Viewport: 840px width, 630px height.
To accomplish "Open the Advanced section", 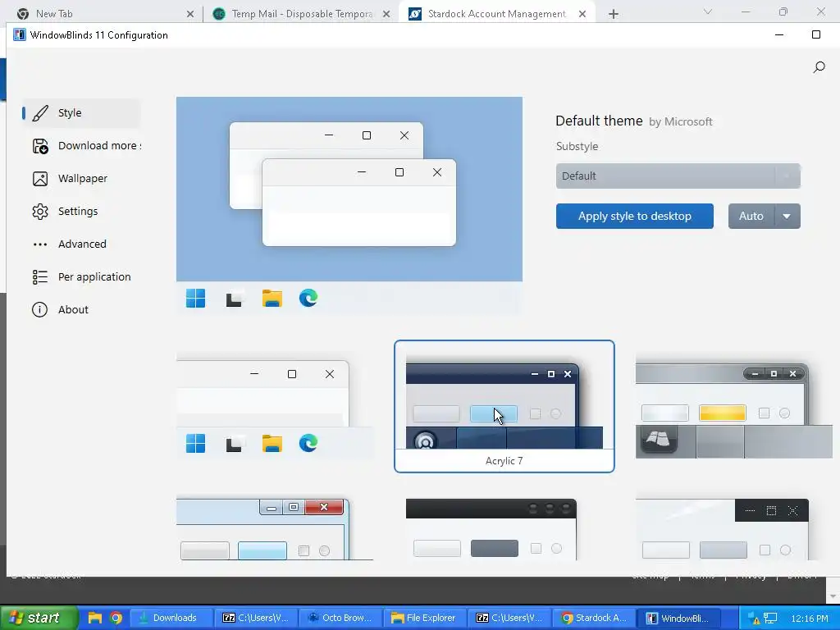I will (81, 244).
